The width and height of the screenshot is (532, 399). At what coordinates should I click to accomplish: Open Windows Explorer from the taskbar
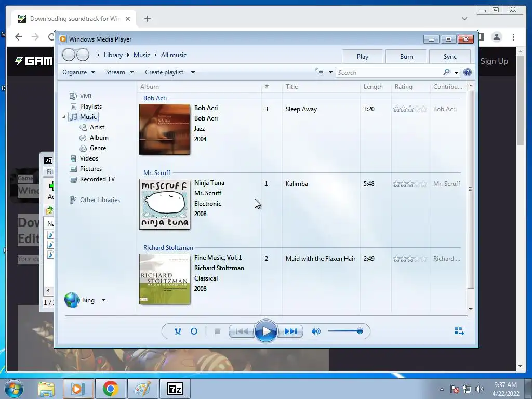click(46, 389)
